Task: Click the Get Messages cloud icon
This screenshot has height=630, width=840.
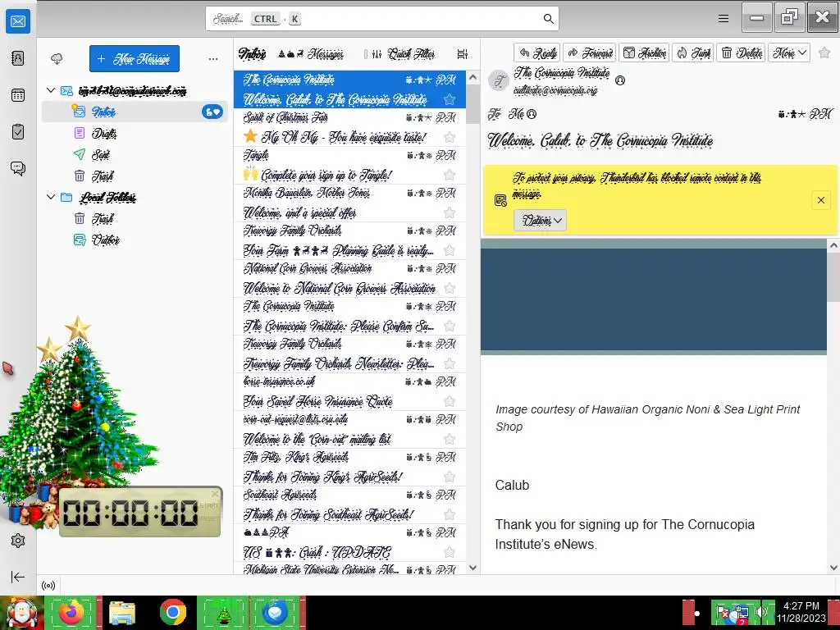Action: (x=57, y=59)
